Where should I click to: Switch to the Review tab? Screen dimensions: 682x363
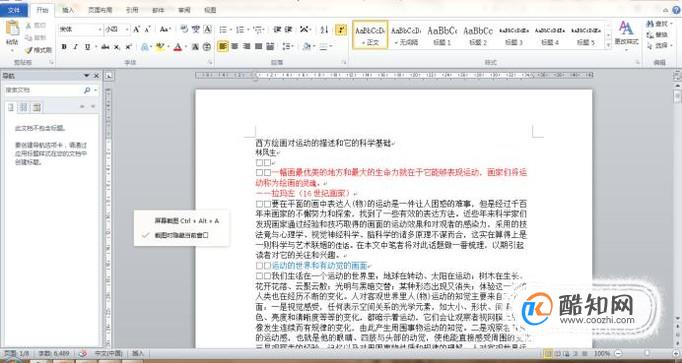pyautogui.click(x=184, y=10)
